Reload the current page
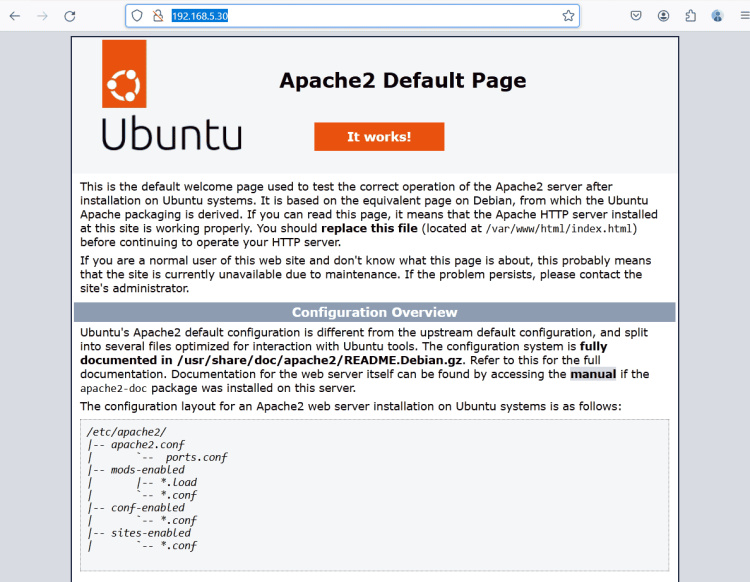 (x=70, y=16)
